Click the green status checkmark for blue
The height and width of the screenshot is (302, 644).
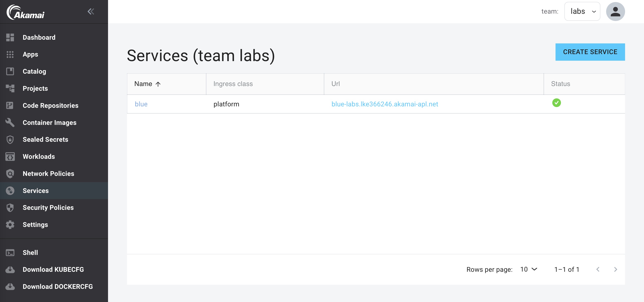(556, 103)
